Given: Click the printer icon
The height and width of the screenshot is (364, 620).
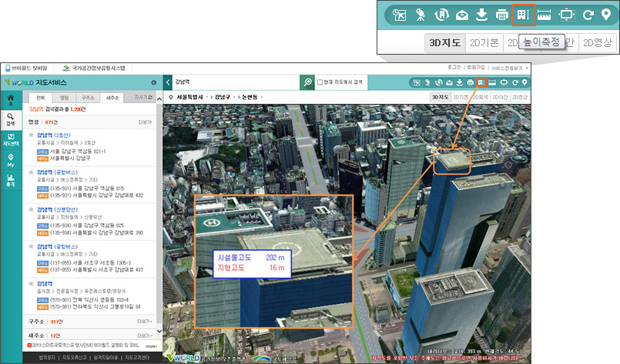Looking at the screenshot, I should pyautogui.click(x=470, y=82).
